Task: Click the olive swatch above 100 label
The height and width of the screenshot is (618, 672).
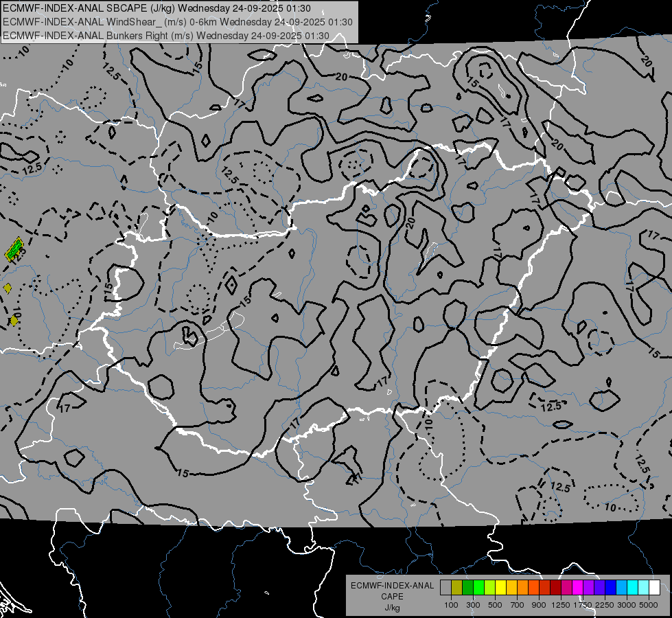Action: (457, 588)
